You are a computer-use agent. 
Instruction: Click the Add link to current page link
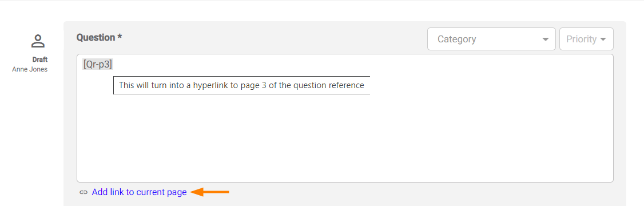[139, 192]
